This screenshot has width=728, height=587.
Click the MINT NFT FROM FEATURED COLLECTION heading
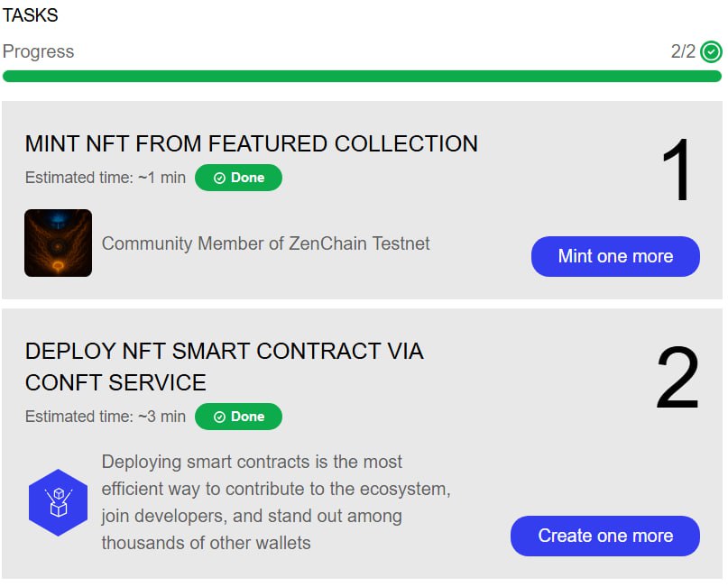[x=251, y=143]
